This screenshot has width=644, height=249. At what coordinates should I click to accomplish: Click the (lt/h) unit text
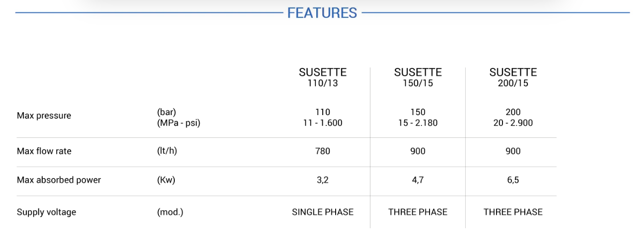[x=167, y=151]
